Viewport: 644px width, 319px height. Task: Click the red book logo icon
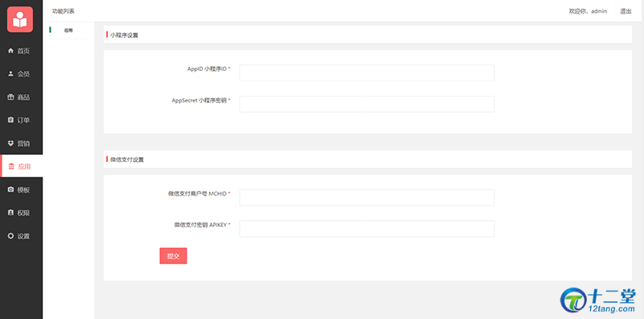click(19, 19)
